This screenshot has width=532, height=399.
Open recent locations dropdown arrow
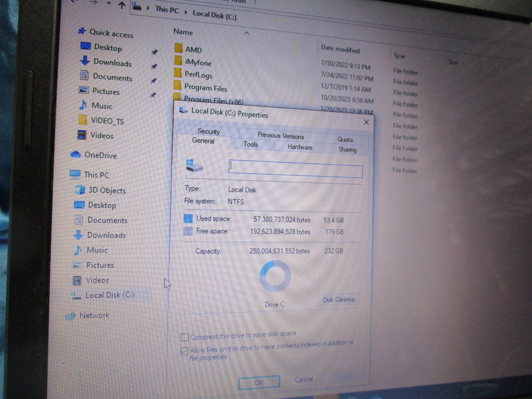point(109,3)
